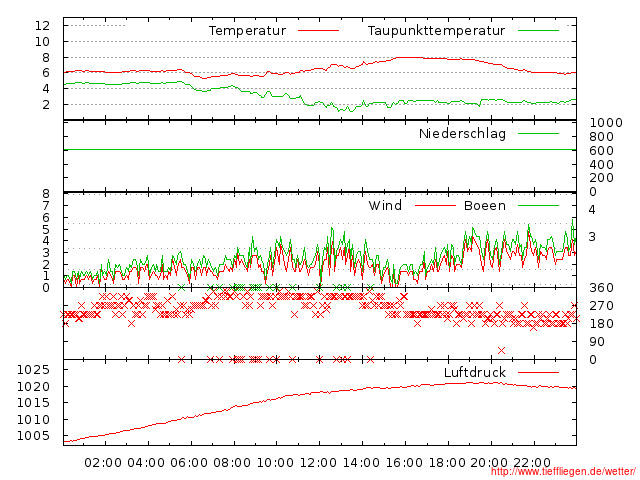Click the 08:00 time axis label
This screenshot has width=640, height=480.
232,463
